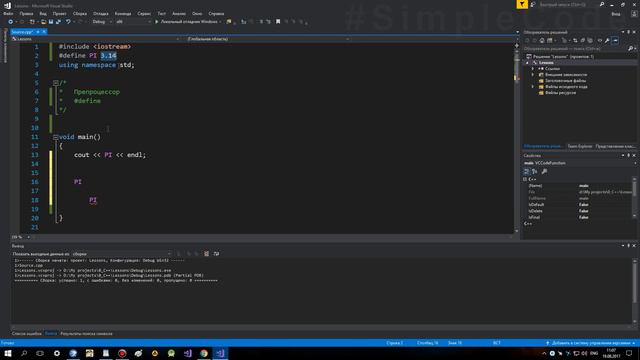Open the Проект menu
Image resolution: width=640 pixels, height=360 pixels.
pyautogui.click(x=60, y=13)
